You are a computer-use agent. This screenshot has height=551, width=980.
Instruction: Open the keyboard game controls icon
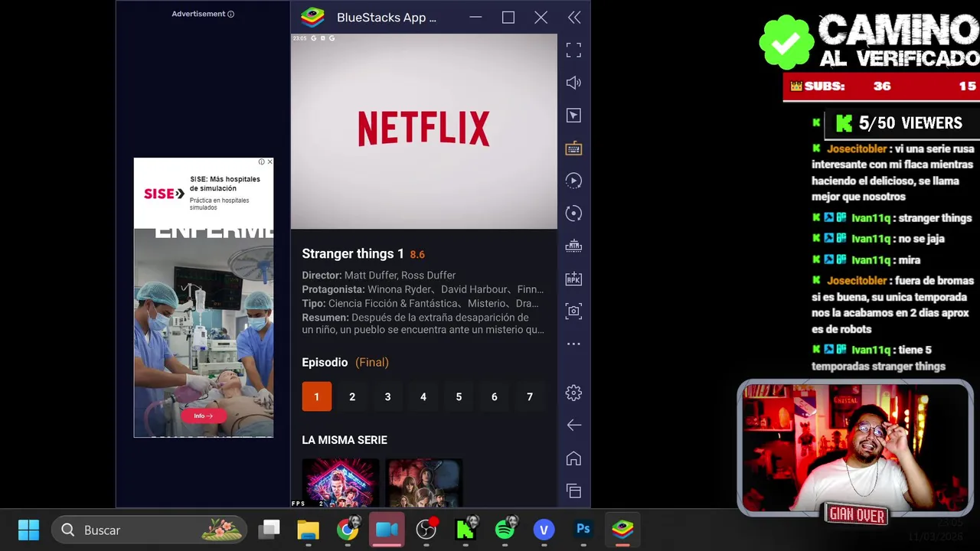pos(573,148)
